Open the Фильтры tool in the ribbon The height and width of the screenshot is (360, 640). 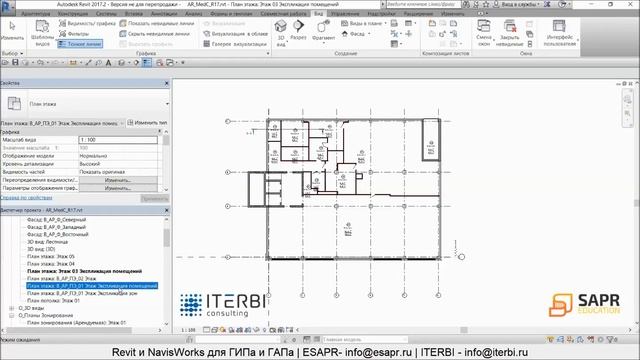coord(74,34)
